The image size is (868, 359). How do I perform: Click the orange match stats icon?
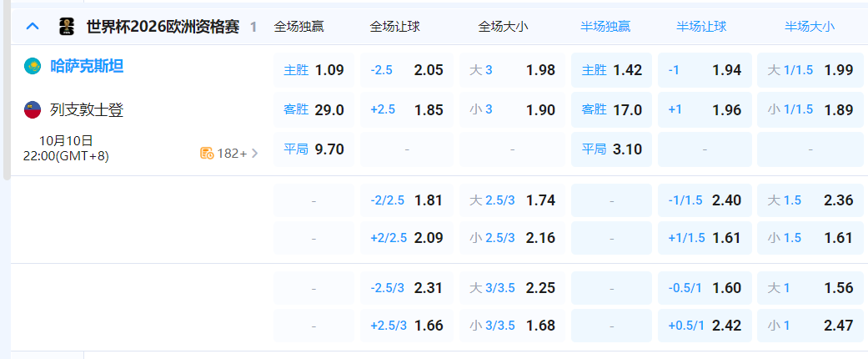[207, 153]
